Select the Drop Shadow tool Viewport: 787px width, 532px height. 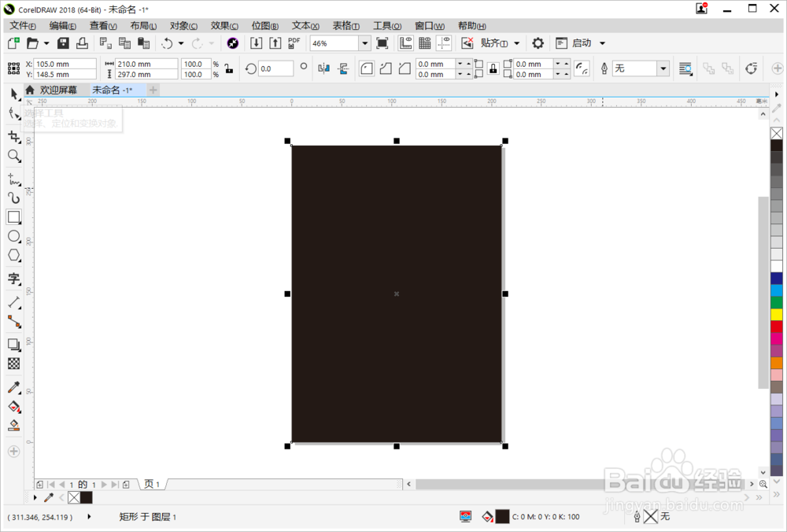tap(14, 345)
